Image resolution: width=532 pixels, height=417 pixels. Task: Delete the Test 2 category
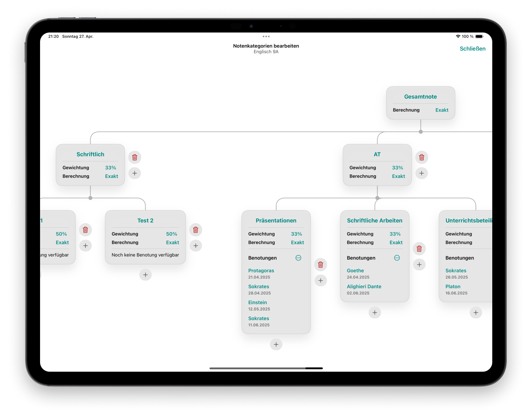point(196,230)
